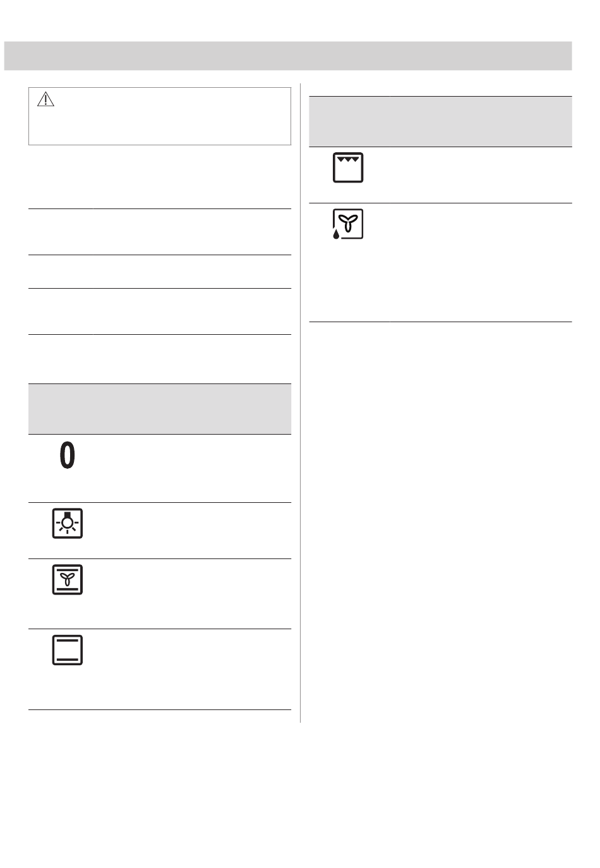Click the gray header row above the 0 symbol
Screen dimensions: 600x868
(x=160, y=409)
